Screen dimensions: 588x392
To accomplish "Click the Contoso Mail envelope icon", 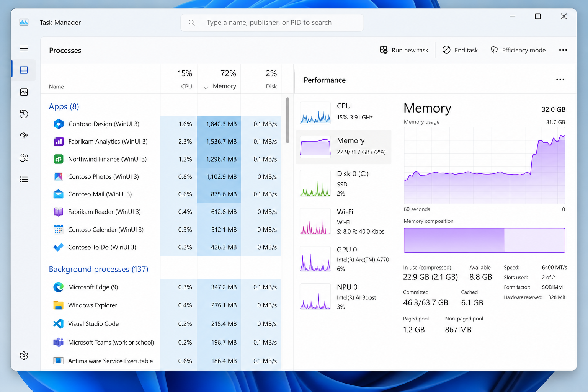I will [x=58, y=194].
